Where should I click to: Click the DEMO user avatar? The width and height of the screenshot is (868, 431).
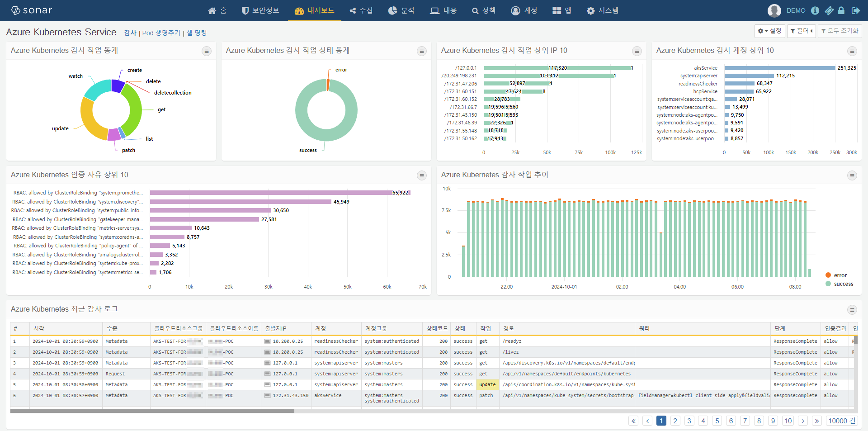[774, 10]
